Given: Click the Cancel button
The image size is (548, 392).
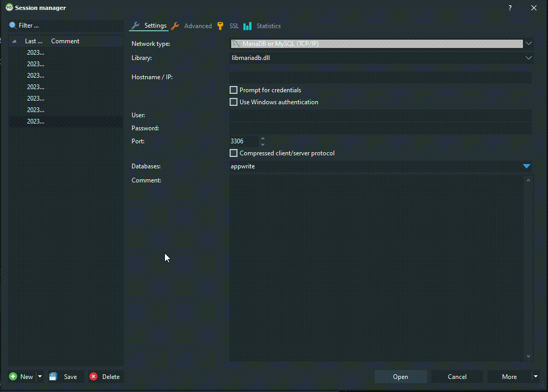Looking at the screenshot, I should pyautogui.click(x=457, y=377).
